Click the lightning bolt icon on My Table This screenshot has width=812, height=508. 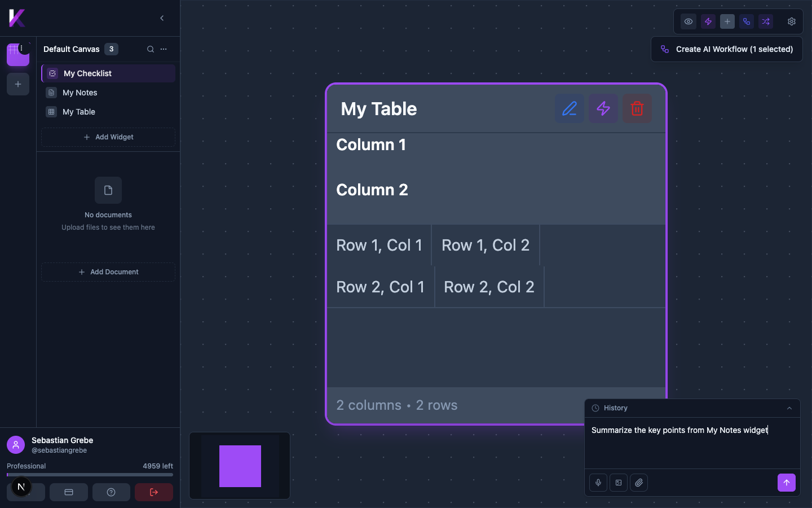click(x=603, y=108)
